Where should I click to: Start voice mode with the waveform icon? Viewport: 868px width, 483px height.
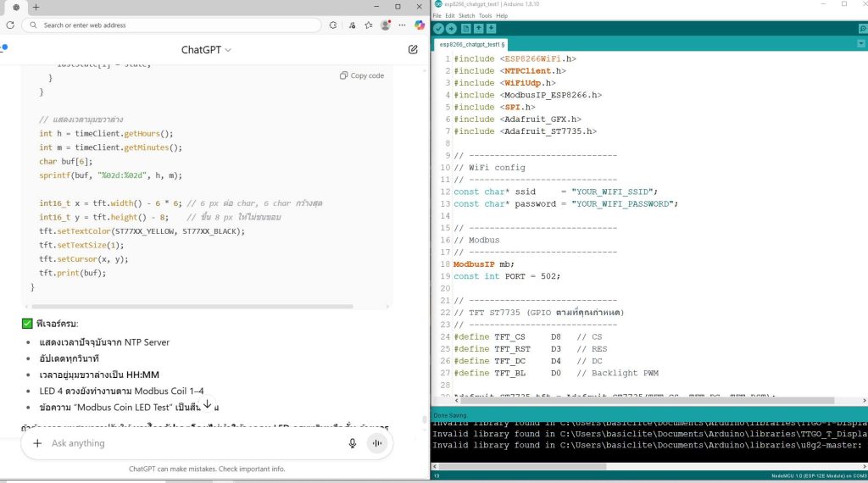pyautogui.click(x=377, y=443)
